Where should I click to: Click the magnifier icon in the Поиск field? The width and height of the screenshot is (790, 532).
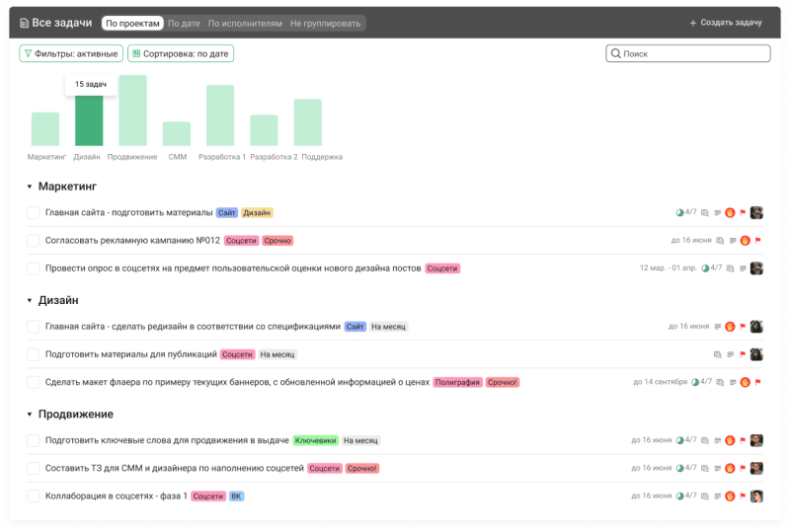click(616, 54)
